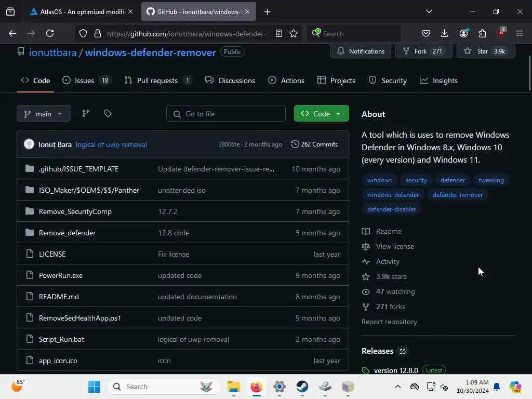Star the repository
The height and width of the screenshot is (399, 532).
click(x=486, y=51)
